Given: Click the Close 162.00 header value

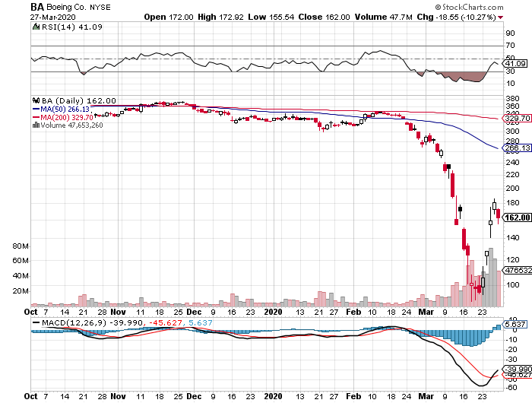Looking at the screenshot, I should point(324,17).
